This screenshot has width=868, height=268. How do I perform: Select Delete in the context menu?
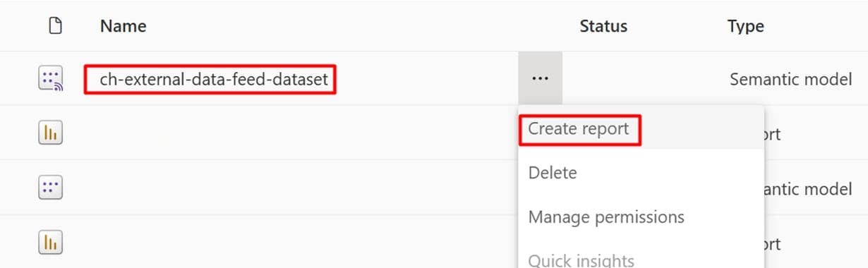point(553,173)
